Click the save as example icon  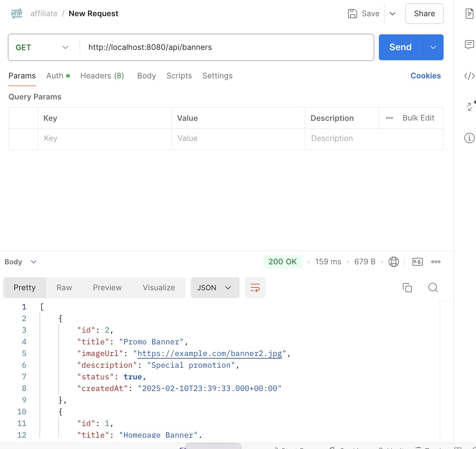pyautogui.click(x=418, y=262)
